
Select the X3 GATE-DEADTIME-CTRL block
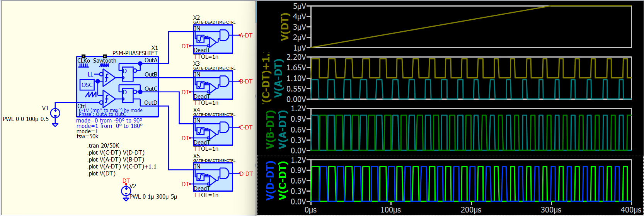[213, 85]
